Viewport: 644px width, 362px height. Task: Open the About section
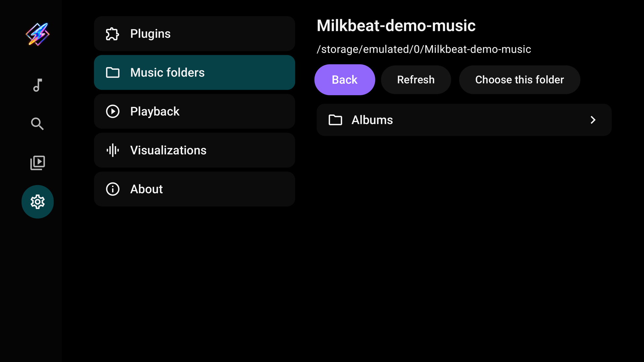pos(195,189)
